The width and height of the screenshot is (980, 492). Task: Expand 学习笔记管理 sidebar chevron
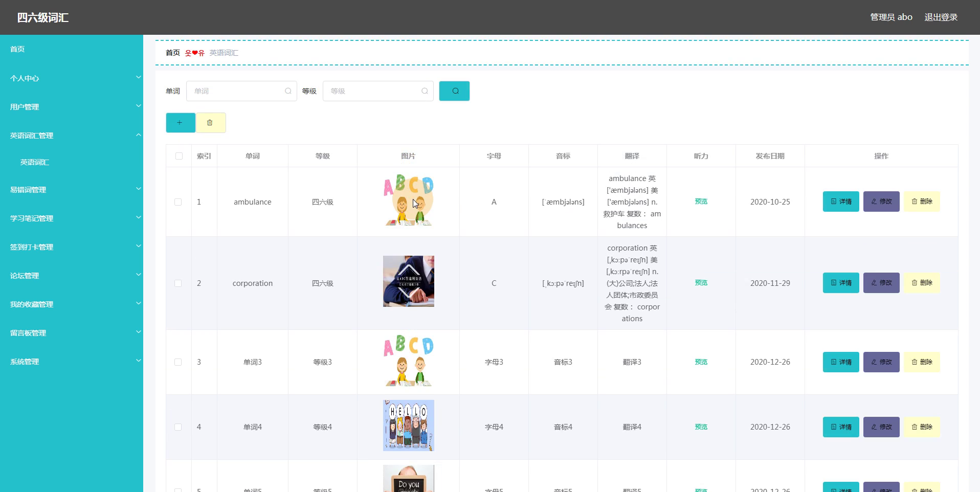pyautogui.click(x=138, y=217)
